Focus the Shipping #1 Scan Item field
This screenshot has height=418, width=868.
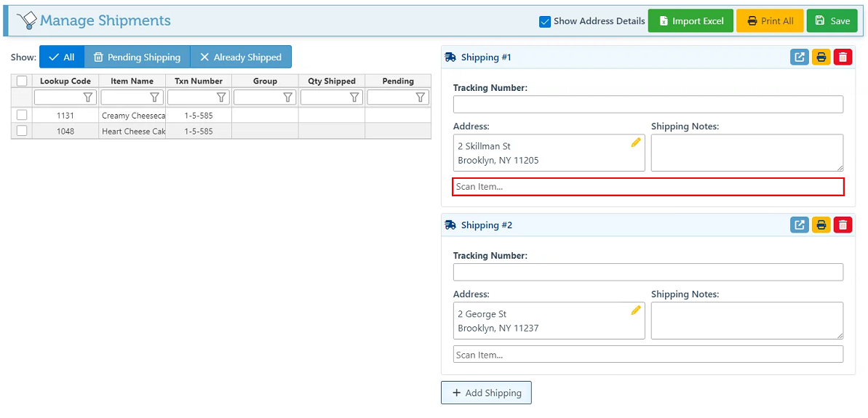pyautogui.click(x=648, y=187)
